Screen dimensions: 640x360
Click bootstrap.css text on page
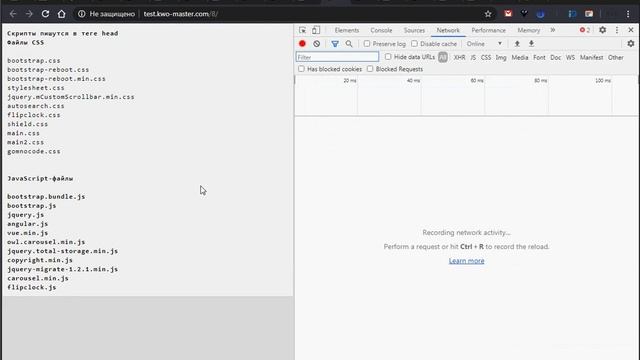click(x=33, y=60)
